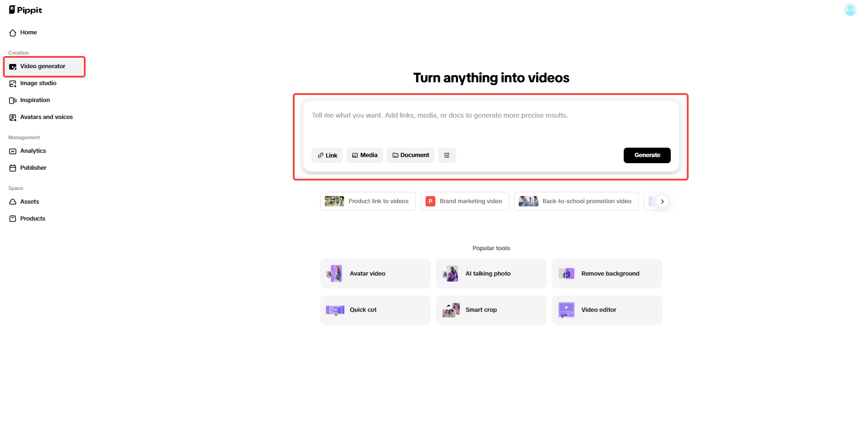The height and width of the screenshot is (442, 868).
Task: Open the Remove background tool
Action: 606,273
